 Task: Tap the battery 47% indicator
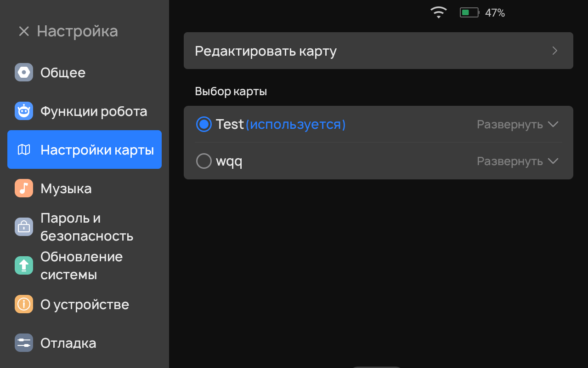[482, 13]
